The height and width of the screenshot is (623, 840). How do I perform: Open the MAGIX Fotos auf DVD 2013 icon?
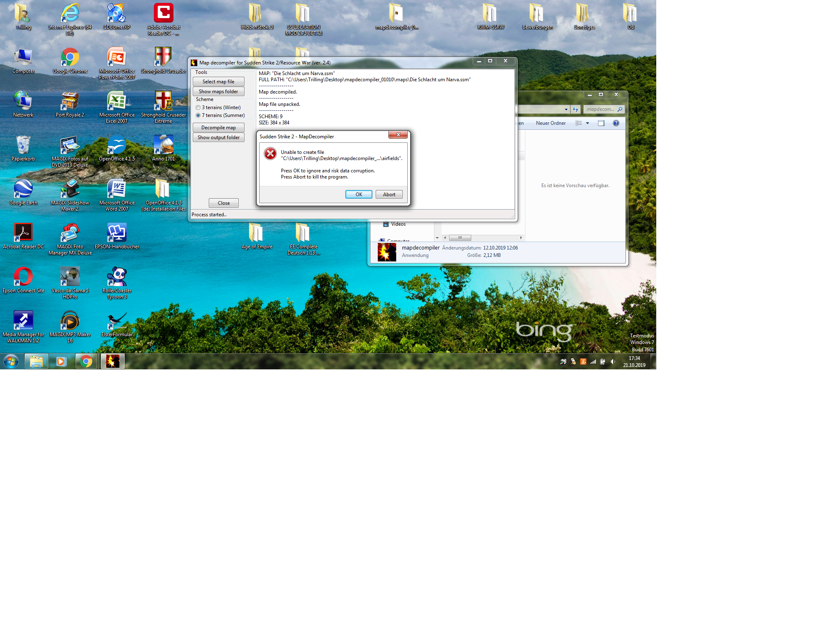click(70, 151)
